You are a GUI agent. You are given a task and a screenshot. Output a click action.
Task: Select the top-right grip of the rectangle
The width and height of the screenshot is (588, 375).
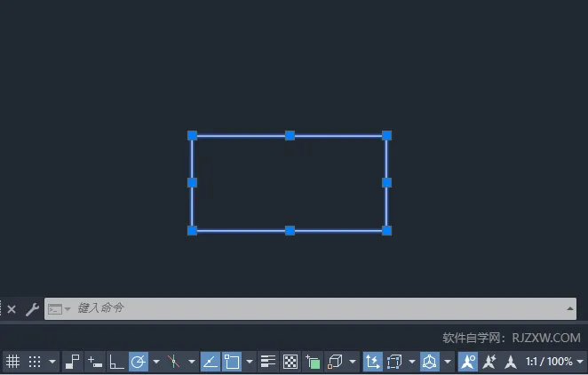tap(386, 135)
